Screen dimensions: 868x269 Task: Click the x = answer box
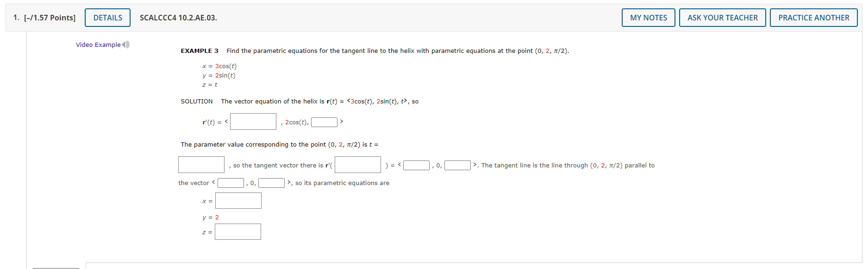[x=238, y=200]
